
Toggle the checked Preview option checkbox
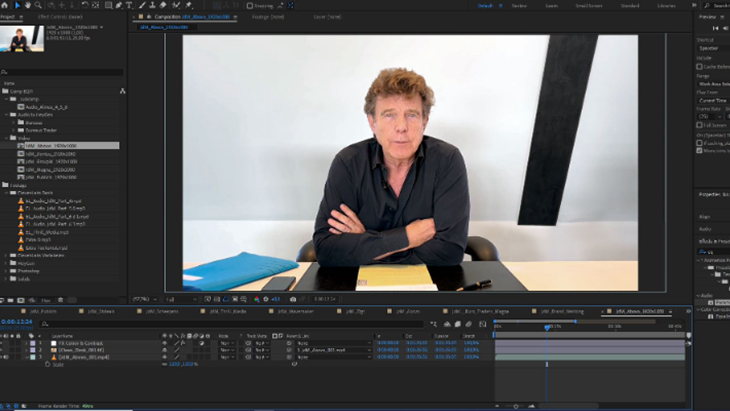(699, 150)
